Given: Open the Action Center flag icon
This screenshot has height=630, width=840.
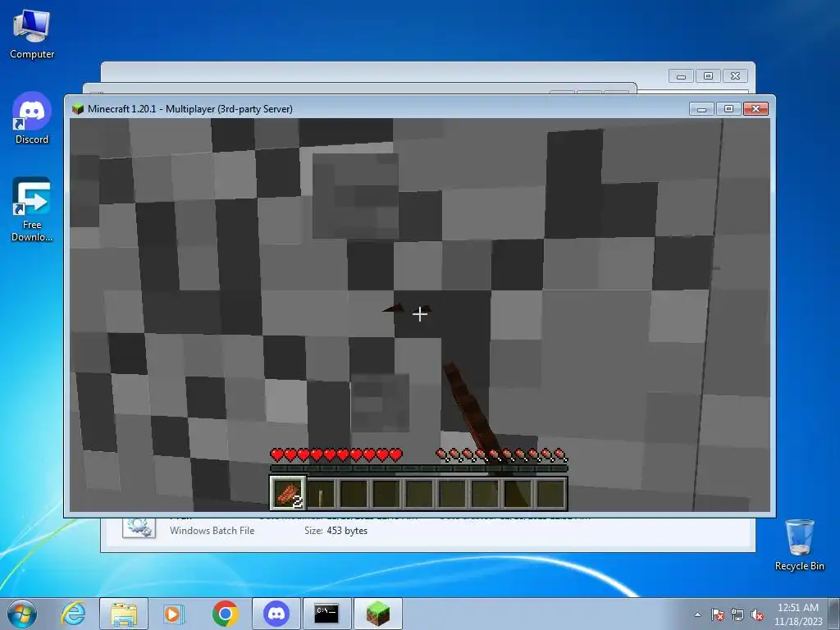Looking at the screenshot, I should tap(717, 614).
